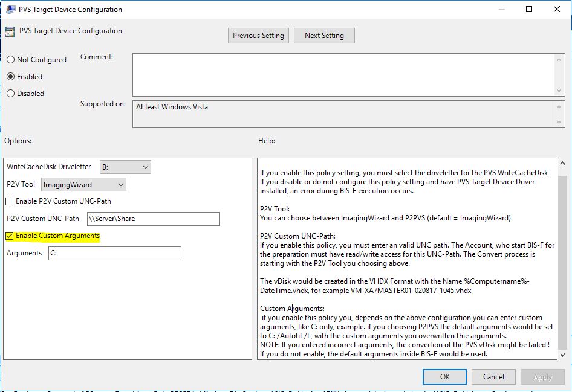This screenshot has height=392, width=572.
Task: Click the 'P2V Custom UNC-Path:' help heading
Action: click(297, 236)
